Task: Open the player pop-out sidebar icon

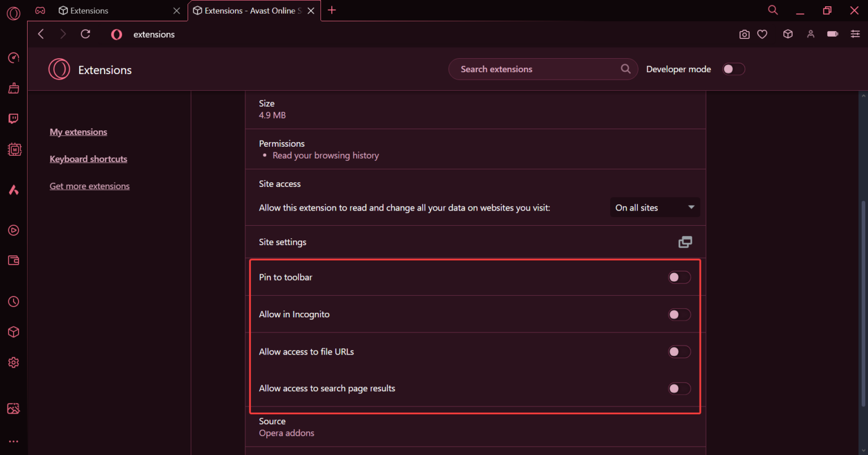Action: click(x=14, y=230)
